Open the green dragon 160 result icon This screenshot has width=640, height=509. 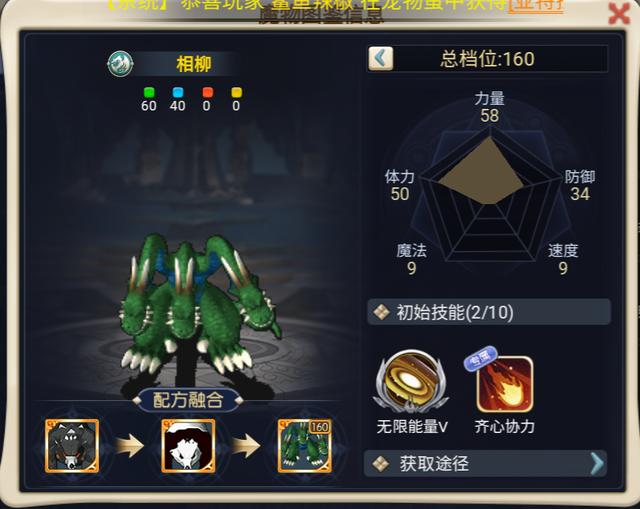click(304, 445)
